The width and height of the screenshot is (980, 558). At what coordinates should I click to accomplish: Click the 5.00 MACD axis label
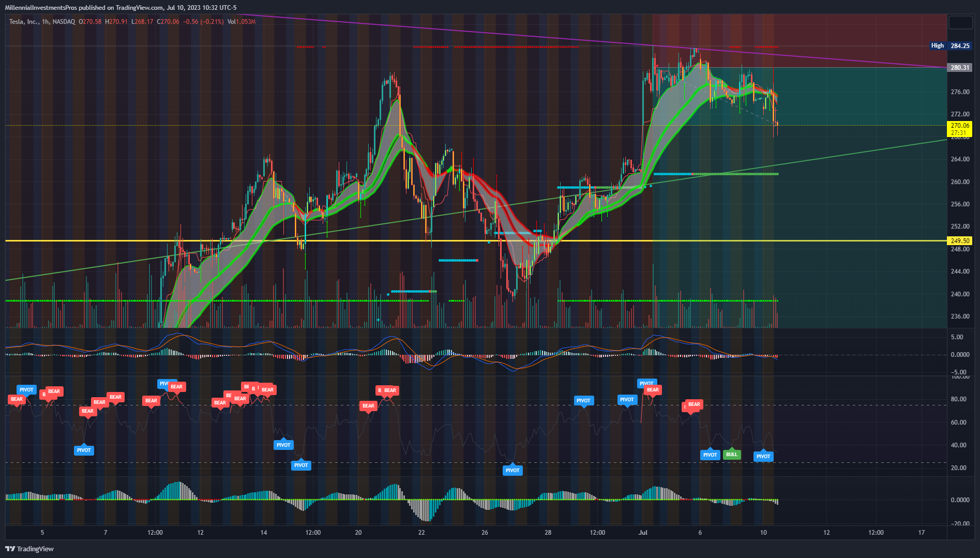click(x=957, y=337)
